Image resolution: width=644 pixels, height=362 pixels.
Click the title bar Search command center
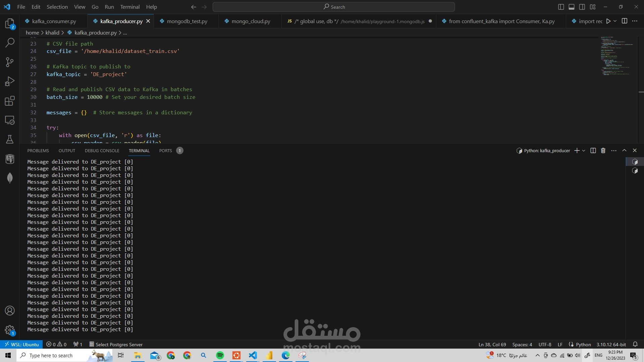tap(334, 7)
